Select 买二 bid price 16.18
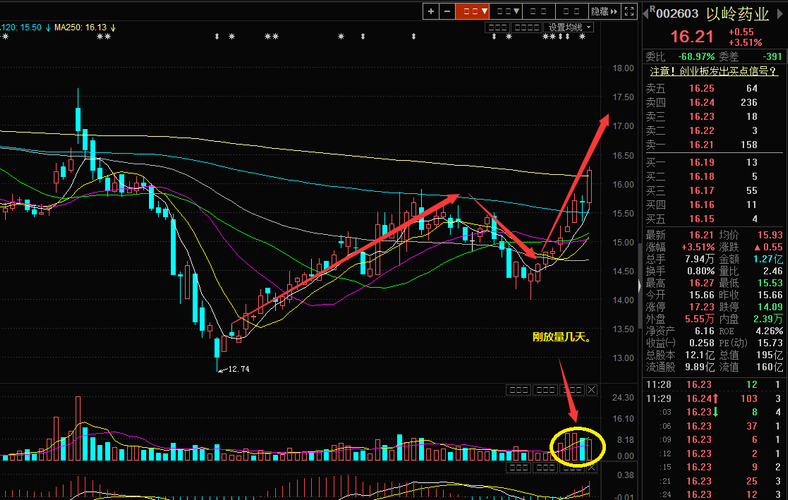This screenshot has width=788, height=500. click(x=702, y=176)
